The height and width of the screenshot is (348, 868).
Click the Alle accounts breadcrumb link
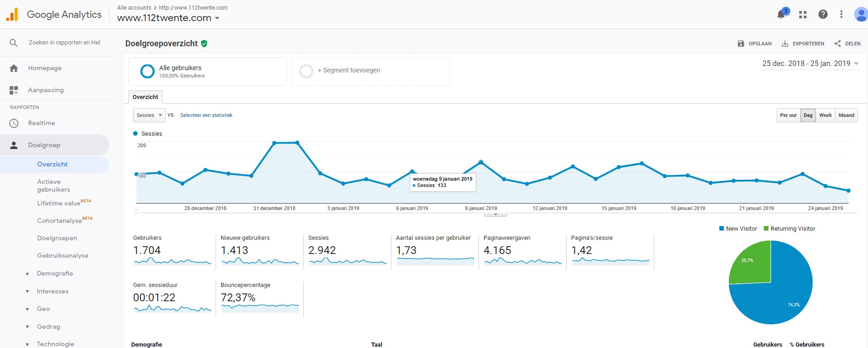point(134,8)
